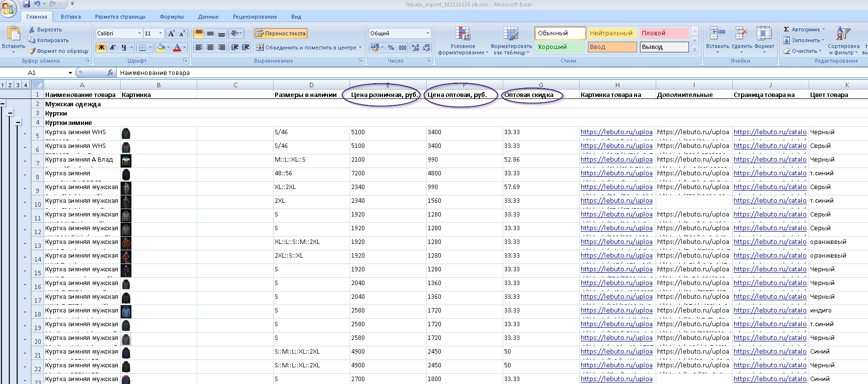Click the Format Painter (Формат по образцу) brush icon
The image size is (868, 384).
(32, 51)
